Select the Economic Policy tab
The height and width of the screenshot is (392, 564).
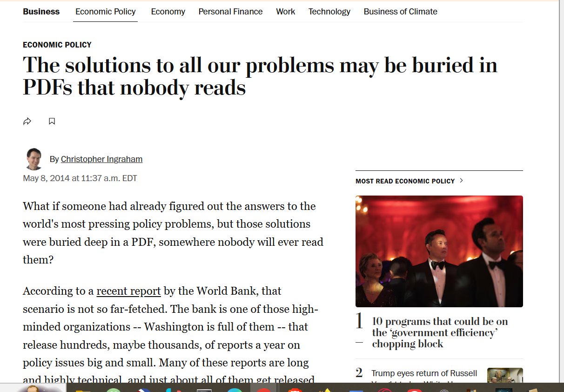pos(106,12)
